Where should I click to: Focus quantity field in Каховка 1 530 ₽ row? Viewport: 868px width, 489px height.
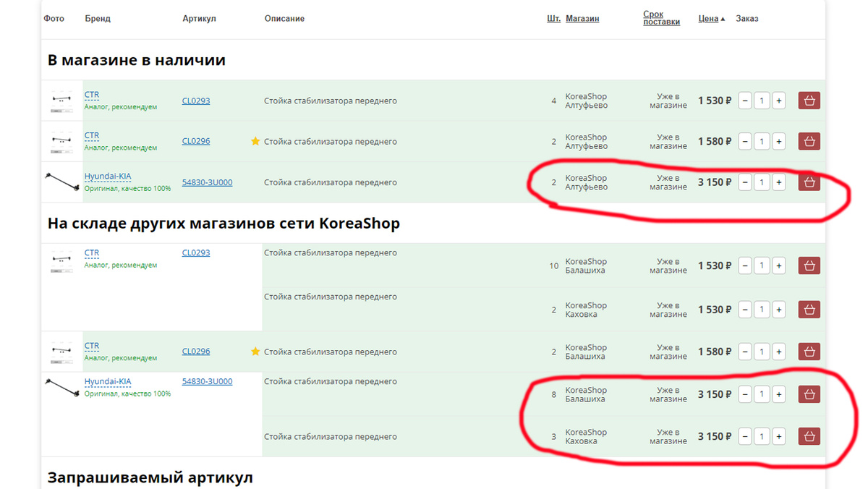tap(762, 310)
